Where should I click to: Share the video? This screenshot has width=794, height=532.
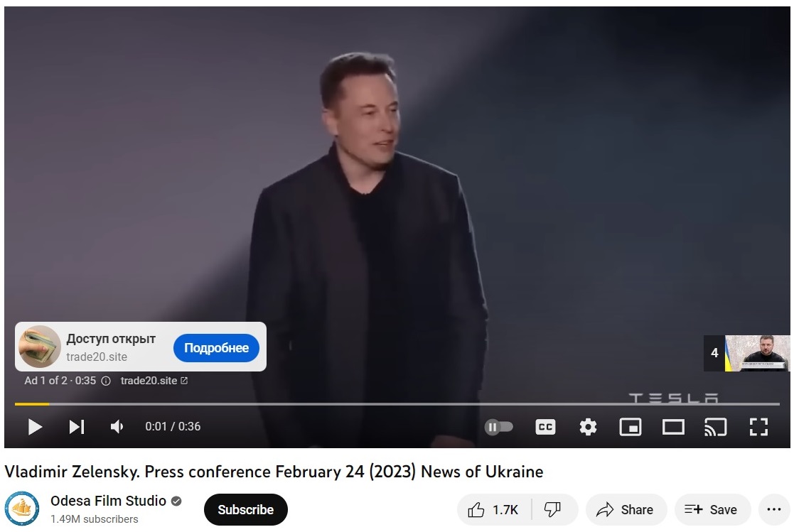click(x=626, y=510)
